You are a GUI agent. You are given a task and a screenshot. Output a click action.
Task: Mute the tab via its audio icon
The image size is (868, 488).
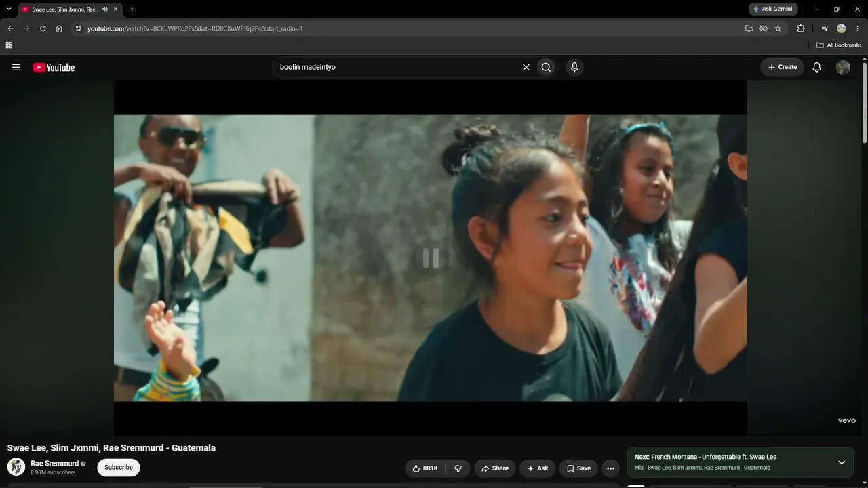tap(104, 9)
